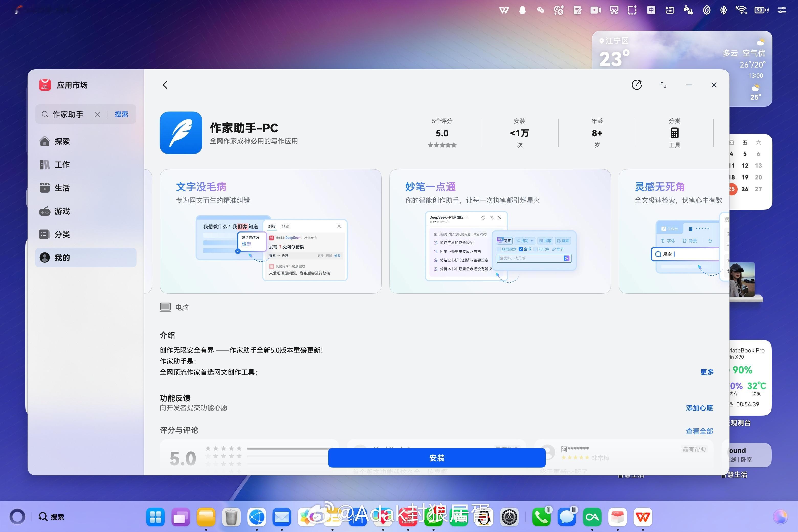Image resolution: width=798 pixels, height=532 pixels.
Task: Click the 阿******* review card name
Action: pos(575,449)
